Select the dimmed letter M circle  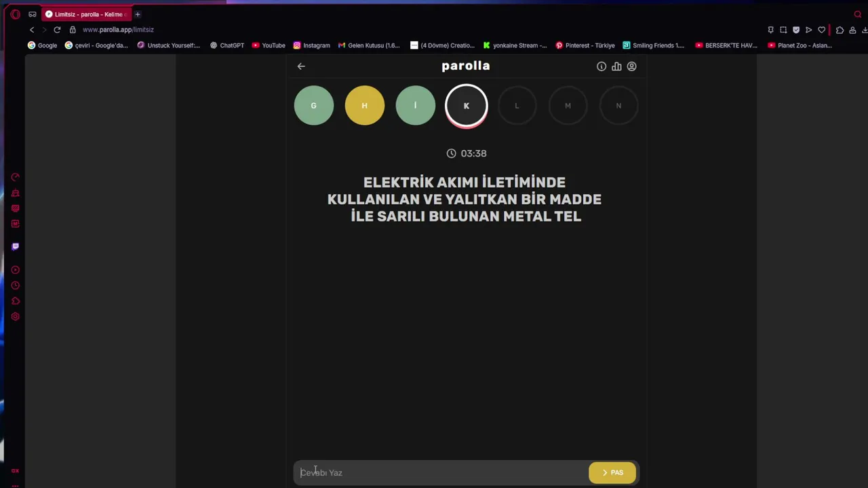(x=568, y=106)
